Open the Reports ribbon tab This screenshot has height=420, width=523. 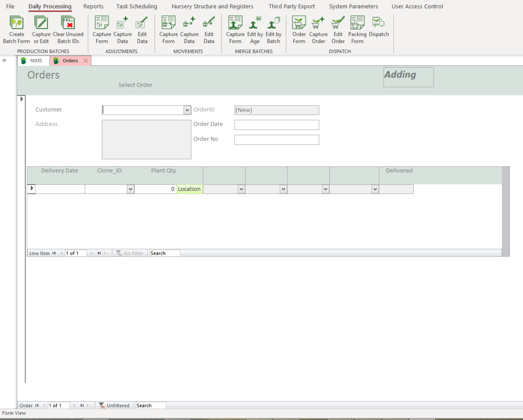[93, 7]
